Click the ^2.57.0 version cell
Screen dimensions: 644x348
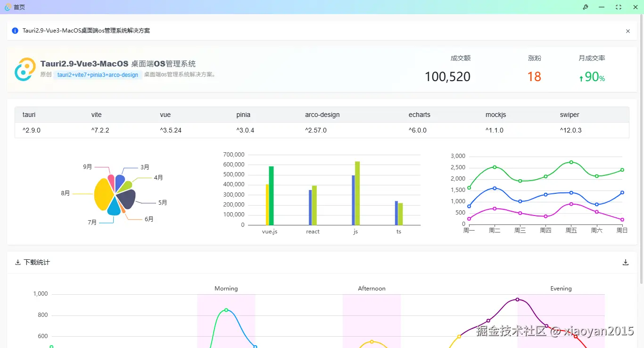[316, 130]
